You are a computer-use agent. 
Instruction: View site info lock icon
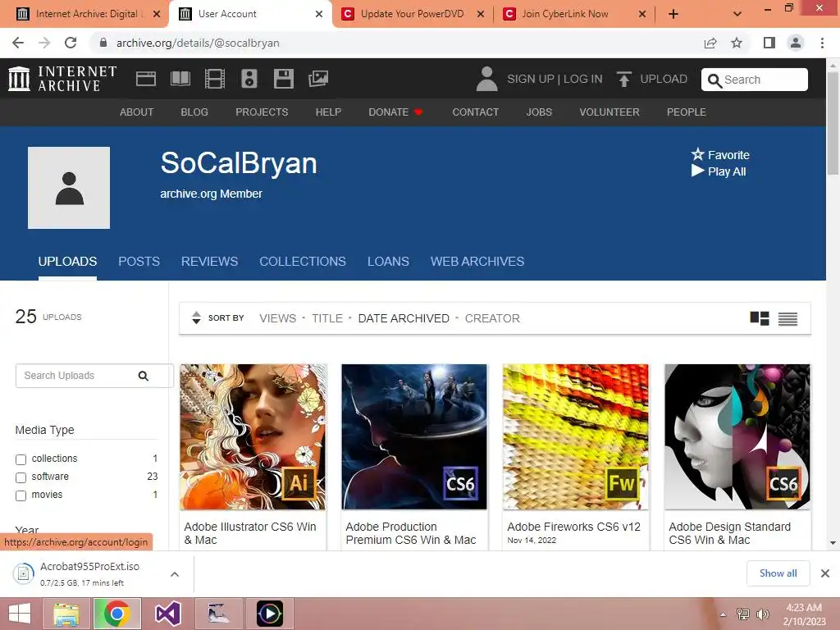pos(103,43)
